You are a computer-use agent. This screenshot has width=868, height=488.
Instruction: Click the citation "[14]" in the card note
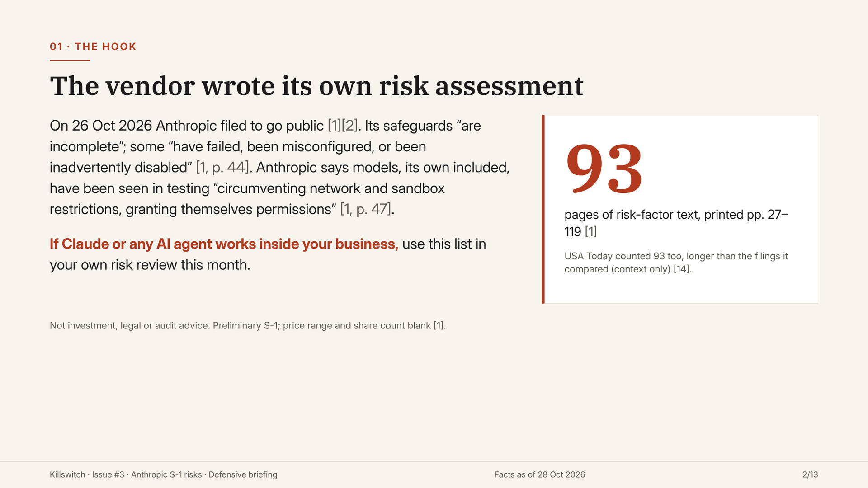point(681,269)
